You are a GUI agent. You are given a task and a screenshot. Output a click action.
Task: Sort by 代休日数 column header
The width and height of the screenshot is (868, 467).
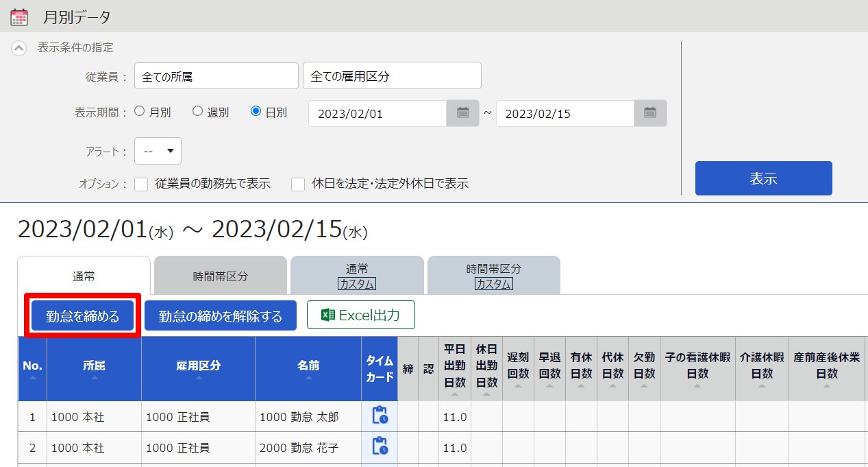(612, 369)
